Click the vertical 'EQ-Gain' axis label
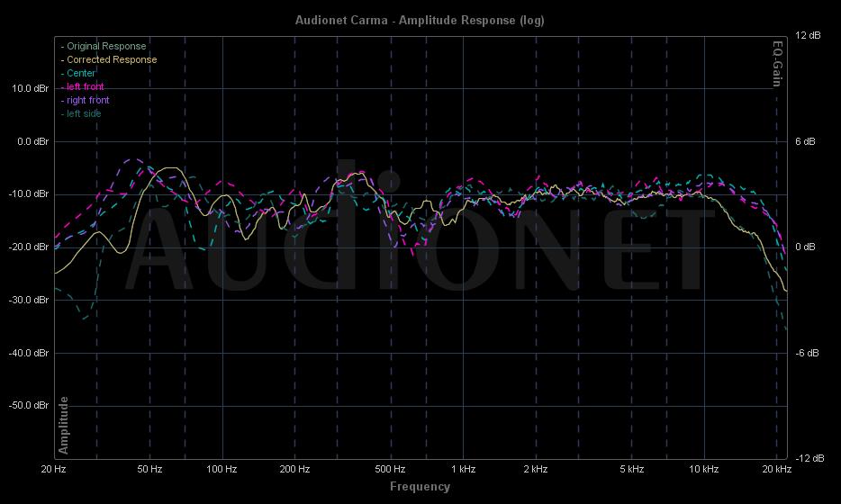The image size is (841, 504). (x=777, y=64)
